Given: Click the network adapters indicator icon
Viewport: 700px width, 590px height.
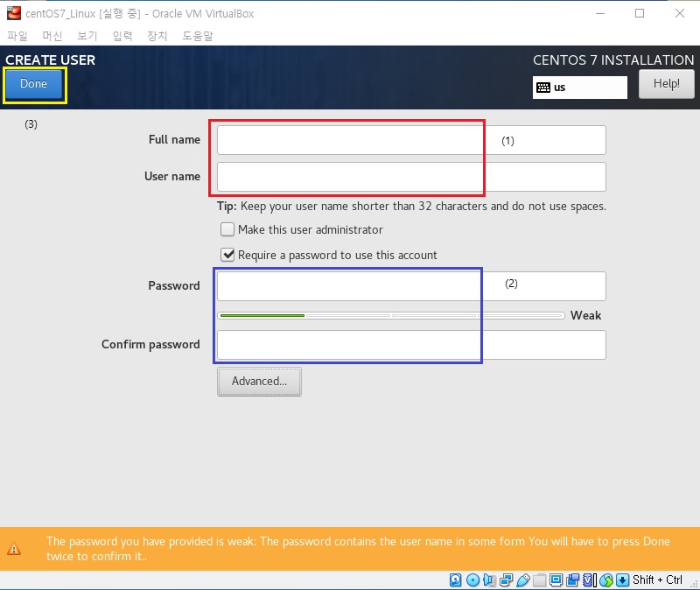Looking at the screenshot, I should coord(507,579).
